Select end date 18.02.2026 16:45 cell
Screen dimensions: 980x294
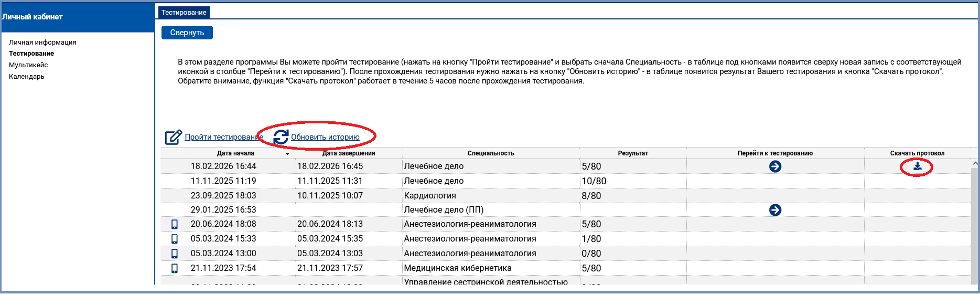coord(349,166)
